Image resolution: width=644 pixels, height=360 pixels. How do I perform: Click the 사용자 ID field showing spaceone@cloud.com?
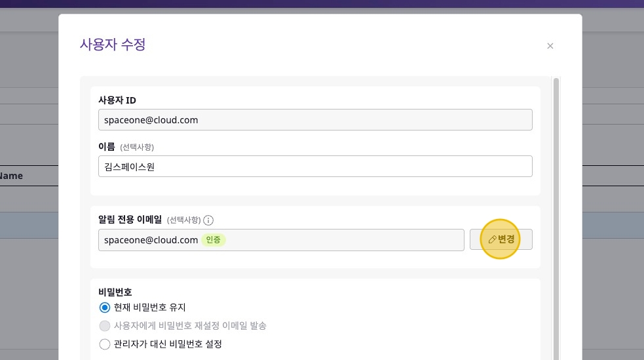(x=314, y=120)
